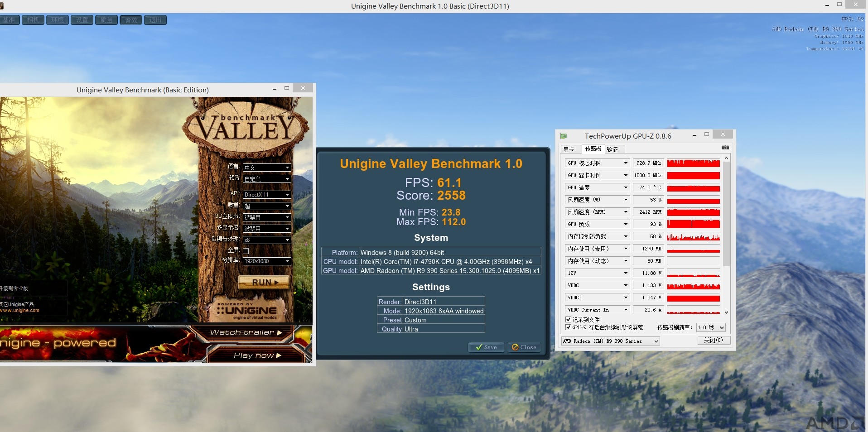The height and width of the screenshot is (432, 868).
Task: Click the GPU-Z sensor list scroll down arrow
Action: pos(726,312)
